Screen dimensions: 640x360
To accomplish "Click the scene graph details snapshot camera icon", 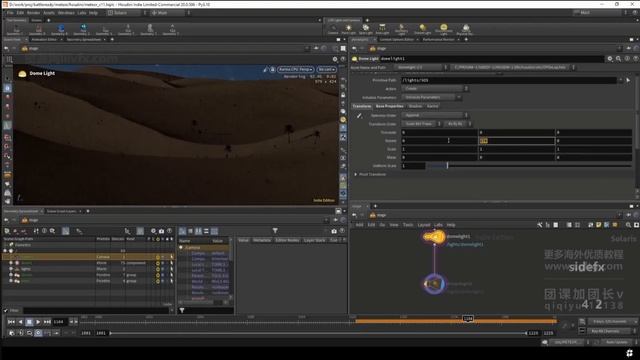I will click(x=334, y=231).
